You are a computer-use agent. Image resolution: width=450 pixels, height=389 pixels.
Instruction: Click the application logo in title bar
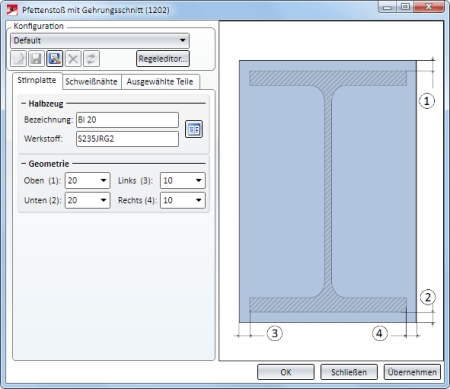[x=12, y=10]
